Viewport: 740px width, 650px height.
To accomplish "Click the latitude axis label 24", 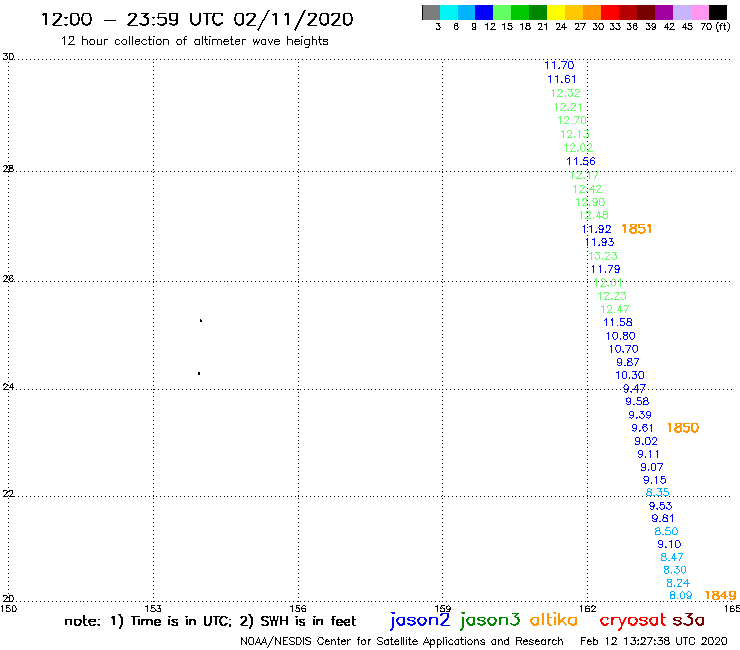I will [x=8, y=387].
